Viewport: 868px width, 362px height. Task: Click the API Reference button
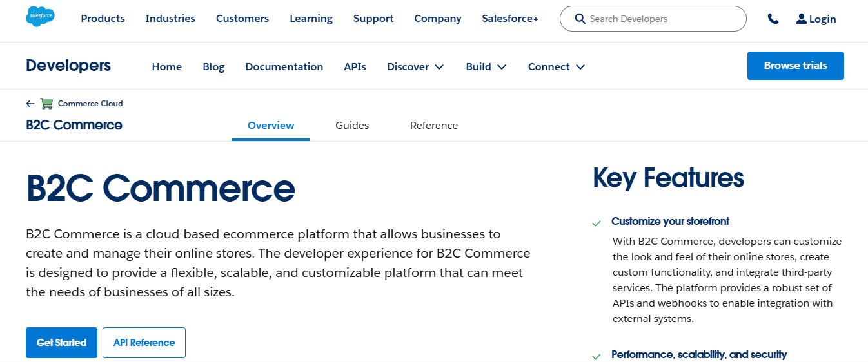pyautogui.click(x=144, y=343)
